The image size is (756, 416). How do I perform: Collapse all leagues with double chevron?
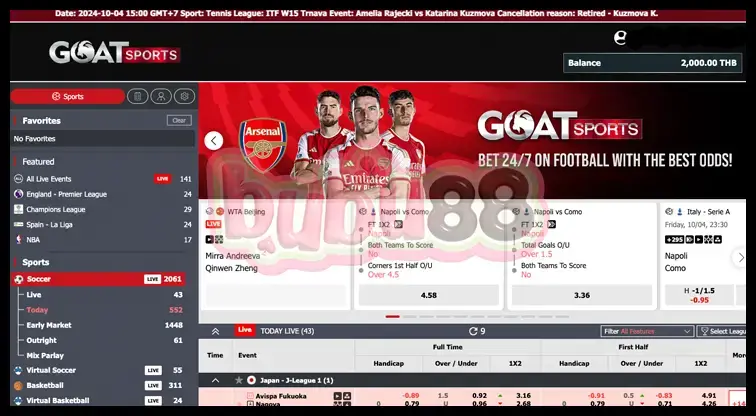point(216,332)
